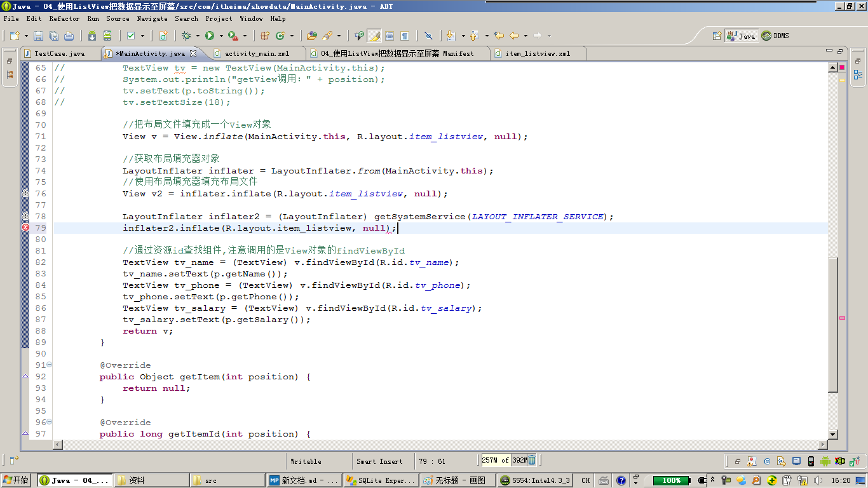
Task: Go to Last Edit Location icon
Action: click(499, 36)
